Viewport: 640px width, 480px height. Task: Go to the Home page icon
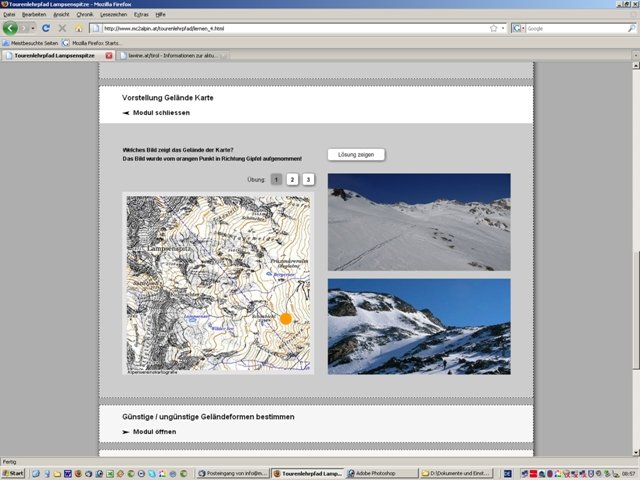click(x=78, y=28)
